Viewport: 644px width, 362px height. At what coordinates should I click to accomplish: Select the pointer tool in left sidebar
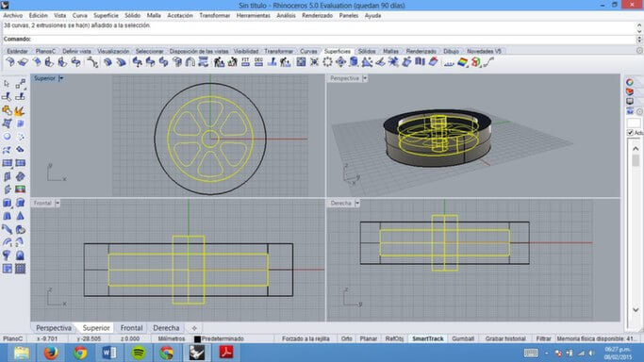(x=7, y=84)
